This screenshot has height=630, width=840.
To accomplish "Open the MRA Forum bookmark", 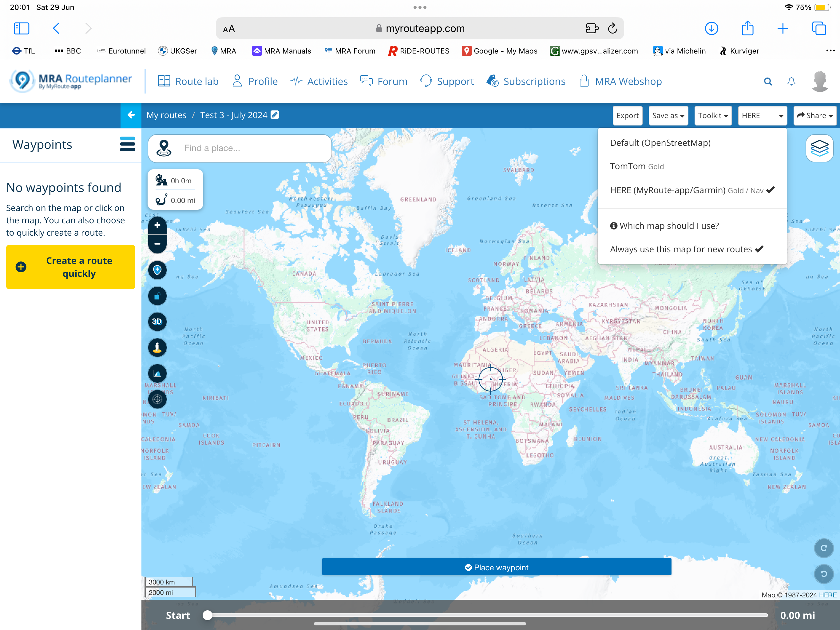I will tap(350, 51).
